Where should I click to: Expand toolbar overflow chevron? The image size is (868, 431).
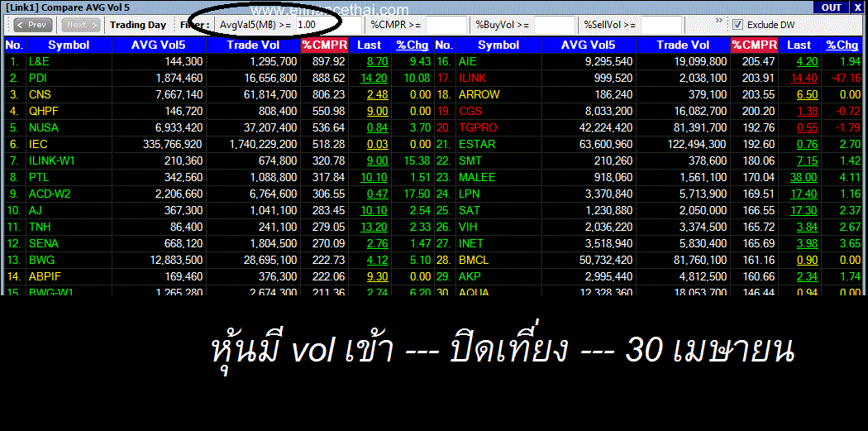click(719, 21)
